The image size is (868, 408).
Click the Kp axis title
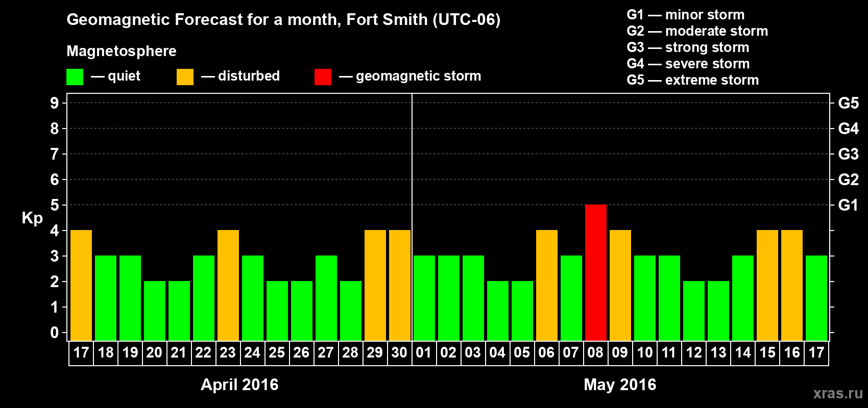tap(32, 218)
